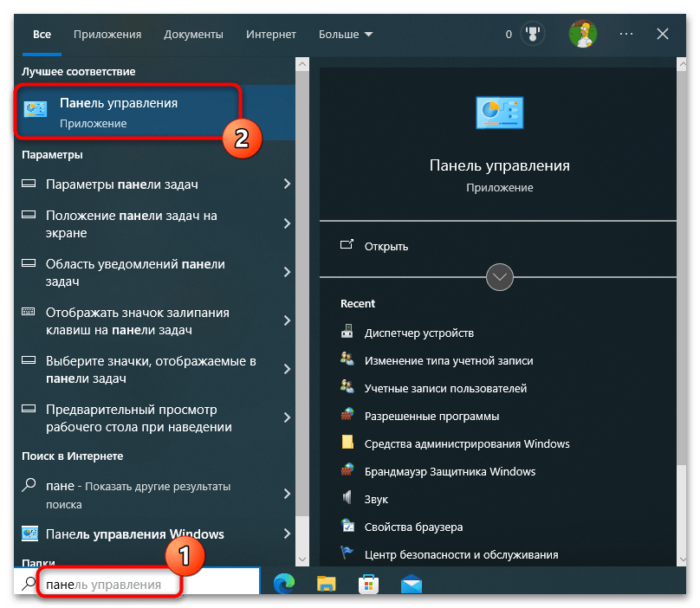
Task: Open Mail app from taskbar
Action: [x=412, y=584]
